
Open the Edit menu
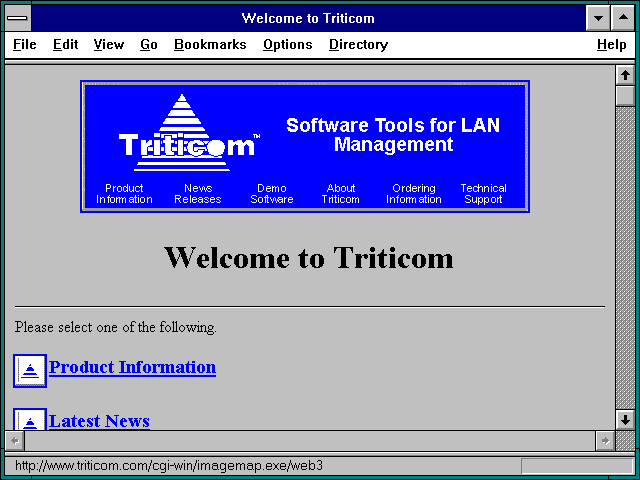point(65,44)
